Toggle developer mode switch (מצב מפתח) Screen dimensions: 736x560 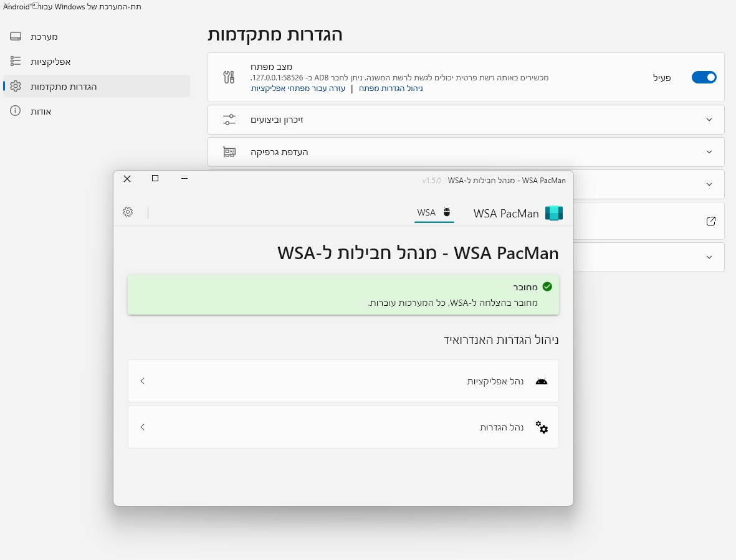click(704, 77)
